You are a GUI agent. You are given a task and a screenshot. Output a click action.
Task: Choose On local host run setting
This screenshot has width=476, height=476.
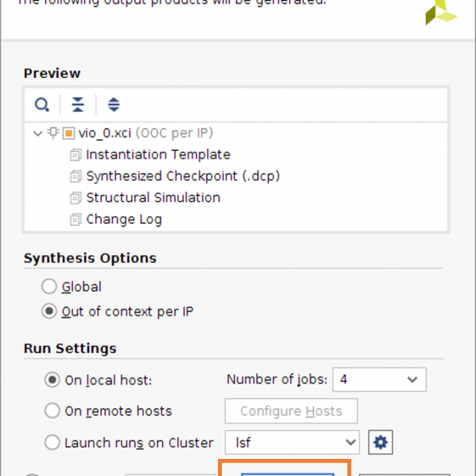coord(52,380)
